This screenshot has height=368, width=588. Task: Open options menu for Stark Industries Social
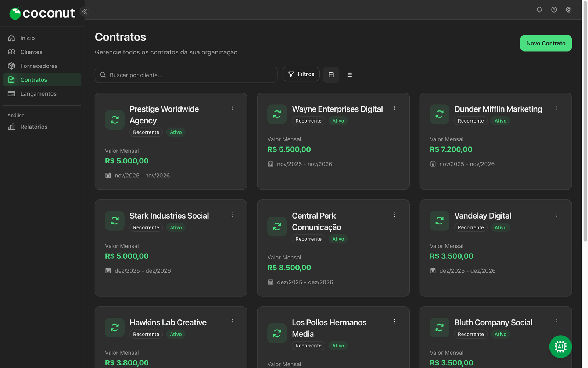pyautogui.click(x=232, y=215)
